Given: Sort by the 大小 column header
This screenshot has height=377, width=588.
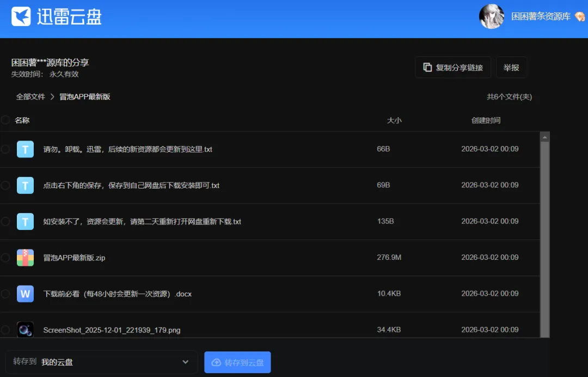Looking at the screenshot, I should 394,120.
